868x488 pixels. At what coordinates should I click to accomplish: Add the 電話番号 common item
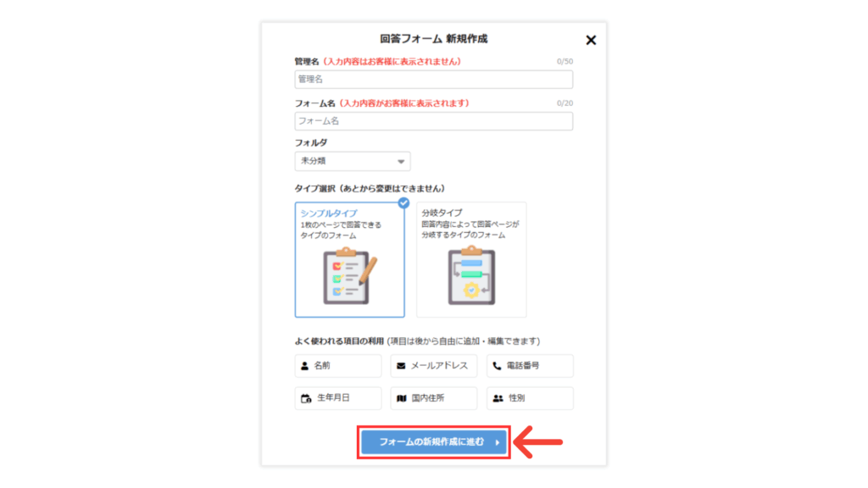[x=530, y=366]
